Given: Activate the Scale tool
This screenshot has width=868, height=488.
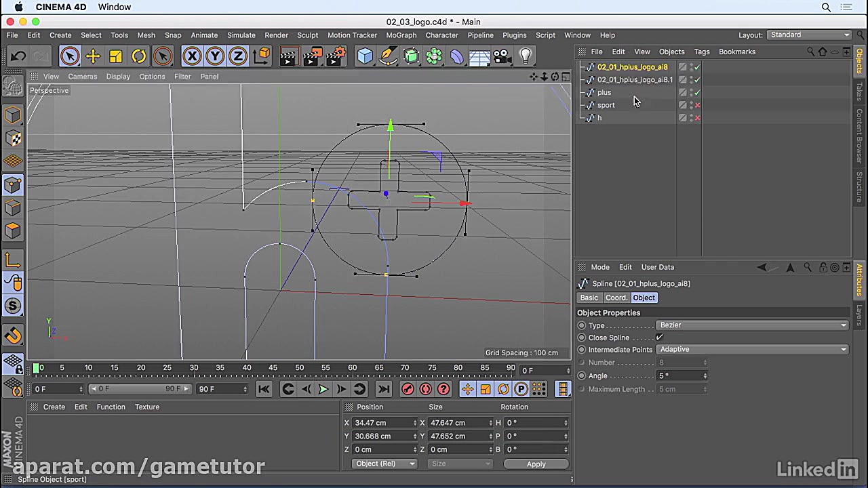Looking at the screenshot, I should point(115,56).
